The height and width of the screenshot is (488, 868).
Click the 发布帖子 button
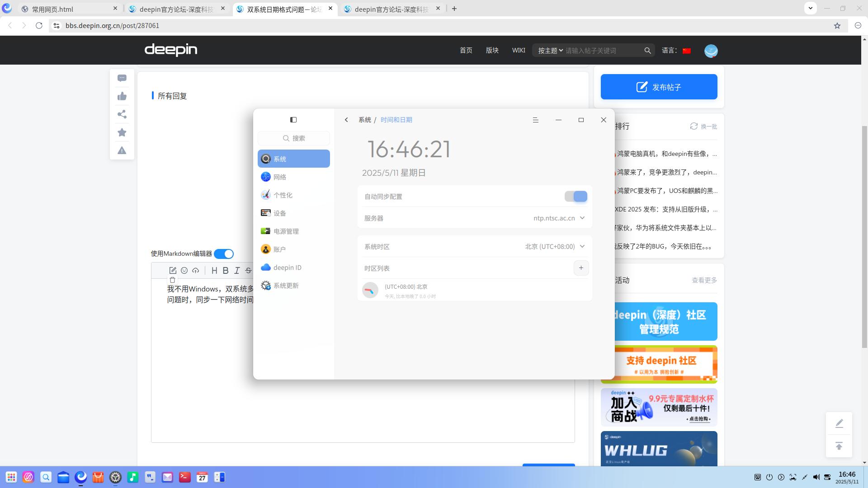tap(659, 87)
